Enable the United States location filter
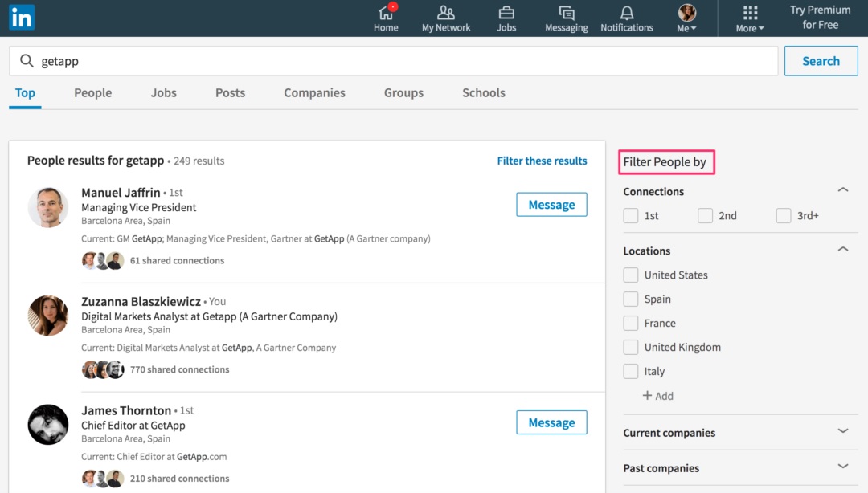Image resolution: width=868 pixels, height=493 pixels. 631,275
